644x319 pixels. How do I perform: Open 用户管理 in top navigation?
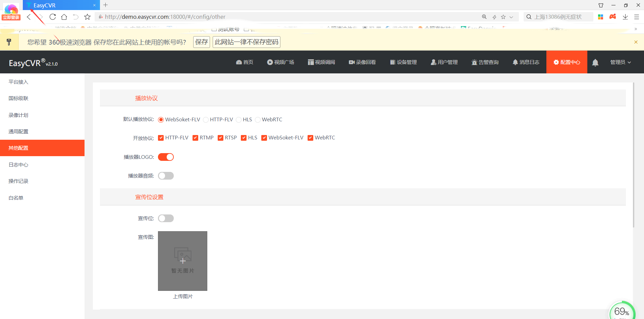pyautogui.click(x=444, y=62)
